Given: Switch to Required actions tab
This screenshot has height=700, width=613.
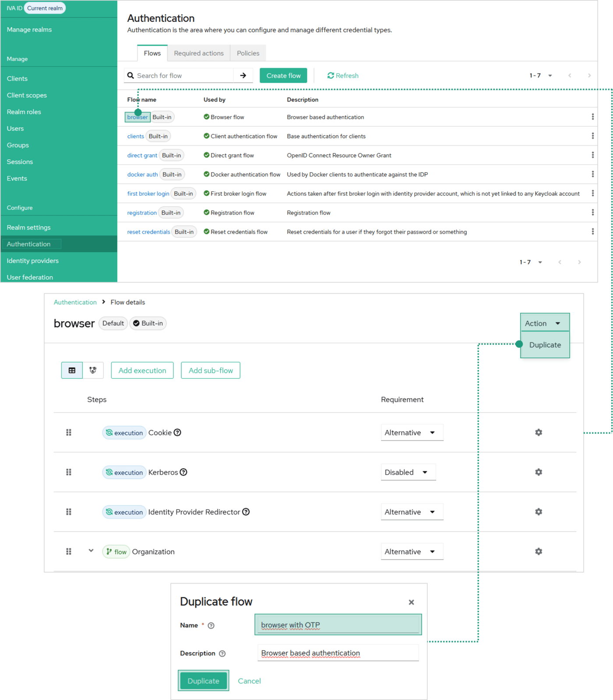Looking at the screenshot, I should [x=199, y=53].
